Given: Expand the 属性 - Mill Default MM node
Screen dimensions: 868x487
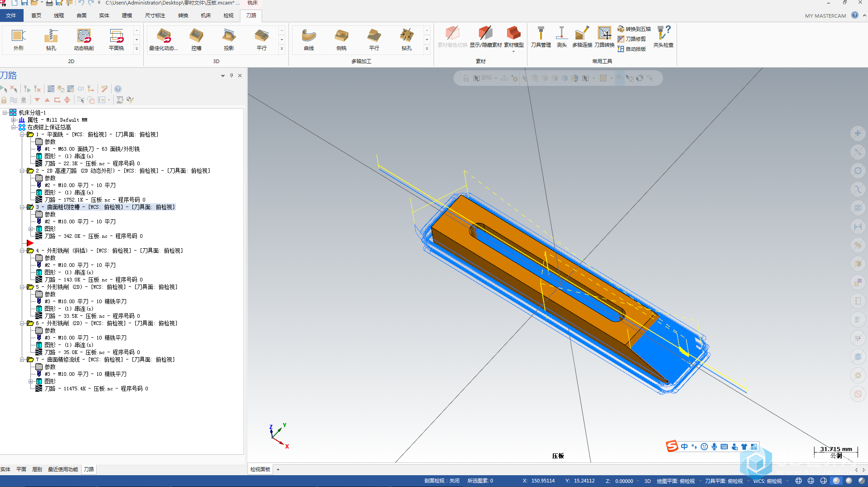Looking at the screenshot, I should pos(14,120).
